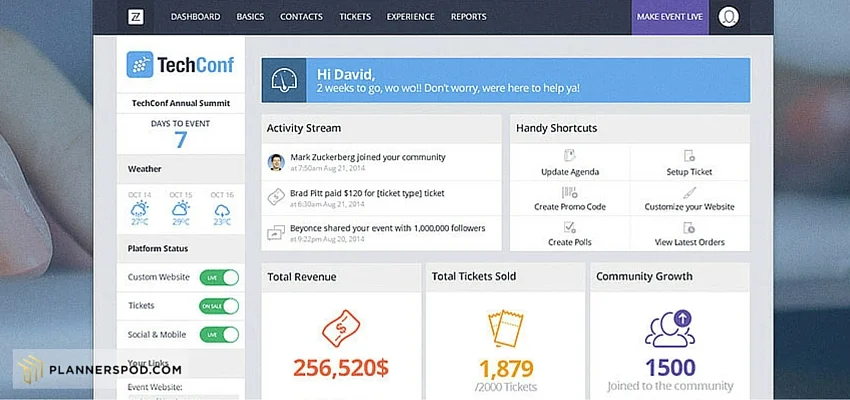Select the Tickets menu item
The height and width of the screenshot is (400, 850).
pos(355,17)
